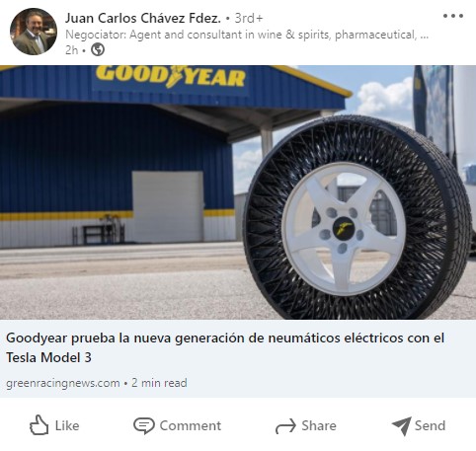476x451 pixels.
Task: Click the Like text label
Action: (67, 425)
